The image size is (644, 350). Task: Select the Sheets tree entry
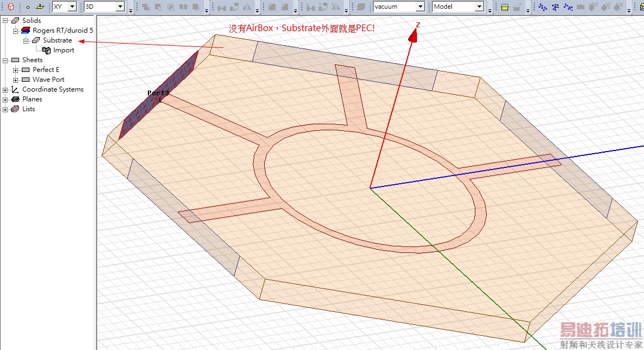pos(32,60)
